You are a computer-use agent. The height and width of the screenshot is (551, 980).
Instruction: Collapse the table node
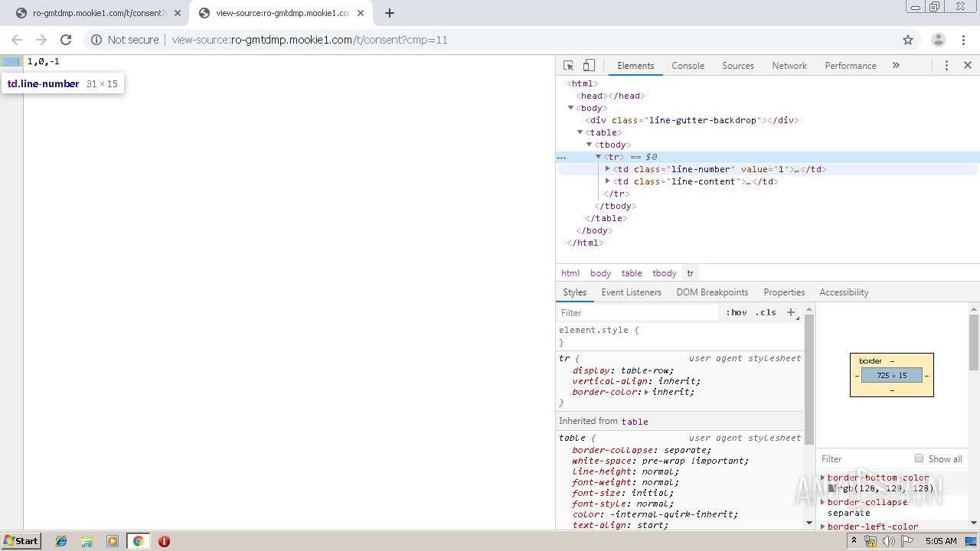(580, 132)
